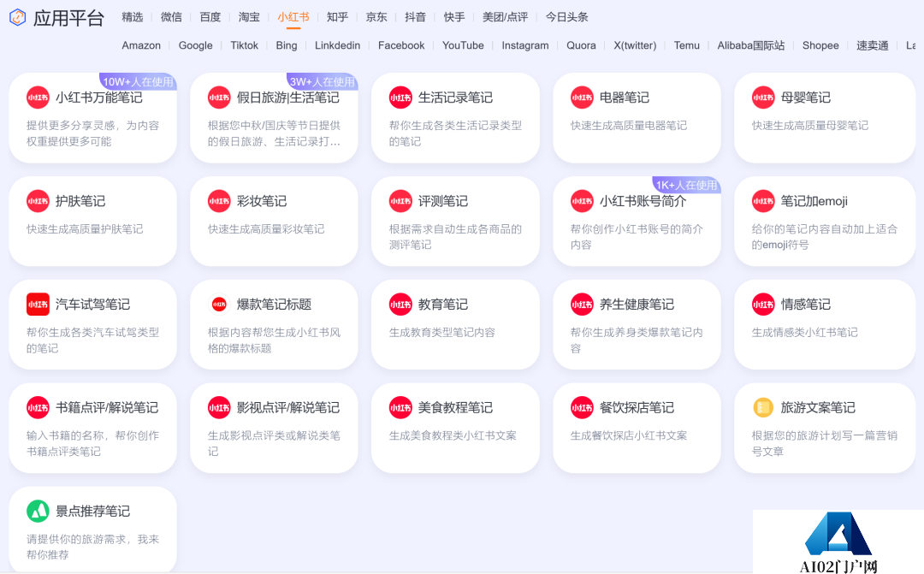The width and height of the screenshot is (924, 574).
Task: Open the Shopee platform tab
Action: click(820, 45)
